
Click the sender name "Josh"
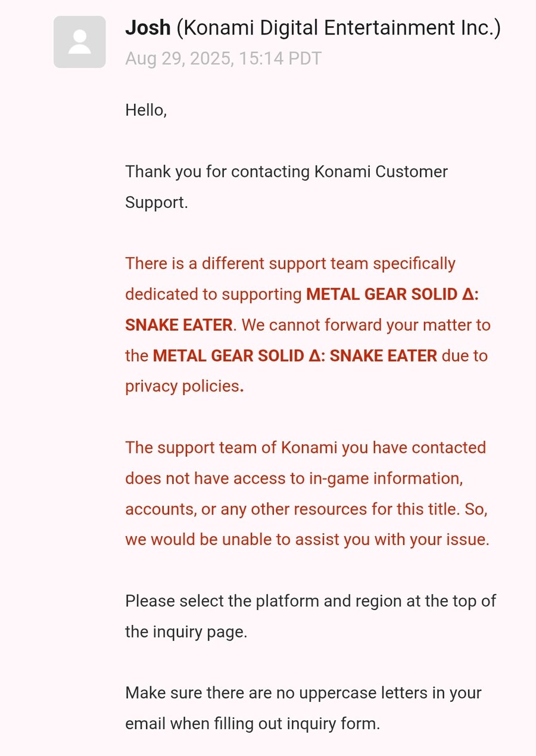149,27
